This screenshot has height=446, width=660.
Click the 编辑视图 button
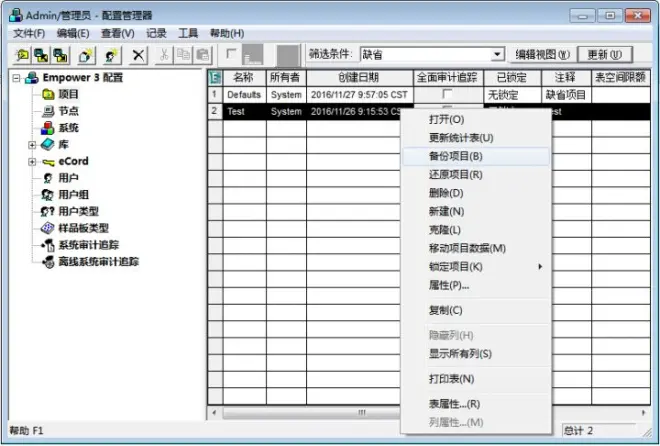542,55
